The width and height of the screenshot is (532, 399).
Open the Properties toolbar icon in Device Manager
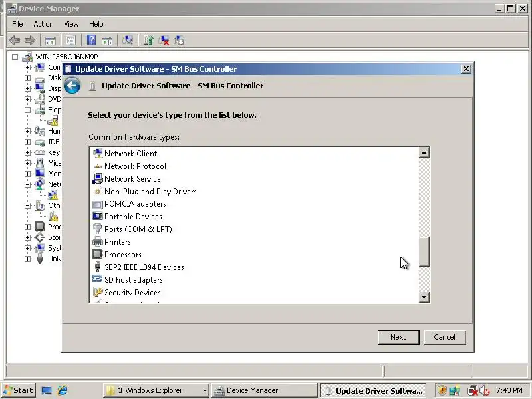[70, 41]
